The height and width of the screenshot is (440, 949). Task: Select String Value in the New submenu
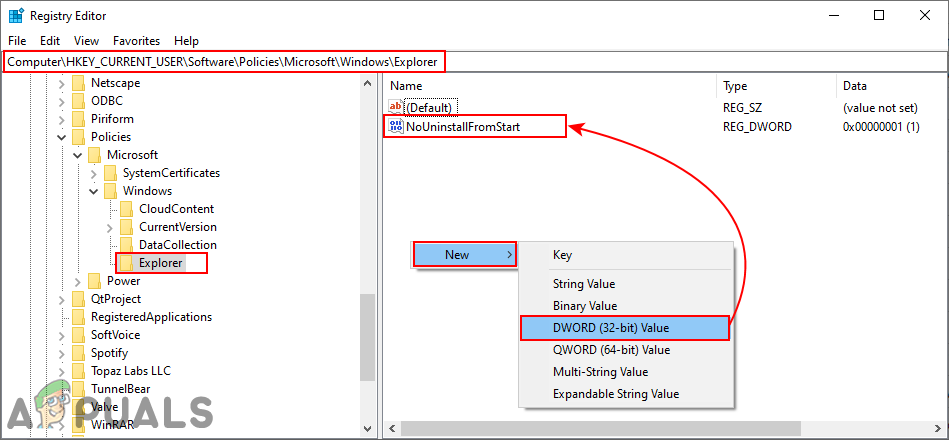coord(583,284)
